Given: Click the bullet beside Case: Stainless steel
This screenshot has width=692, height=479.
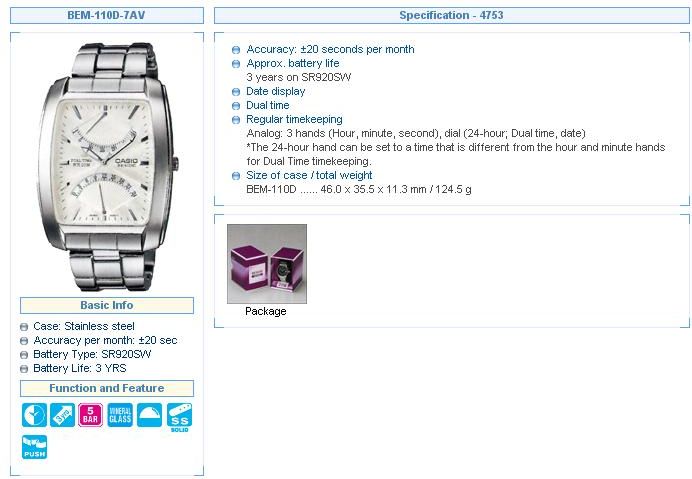Looking at the screenshot, I should [x=24, y=327].
